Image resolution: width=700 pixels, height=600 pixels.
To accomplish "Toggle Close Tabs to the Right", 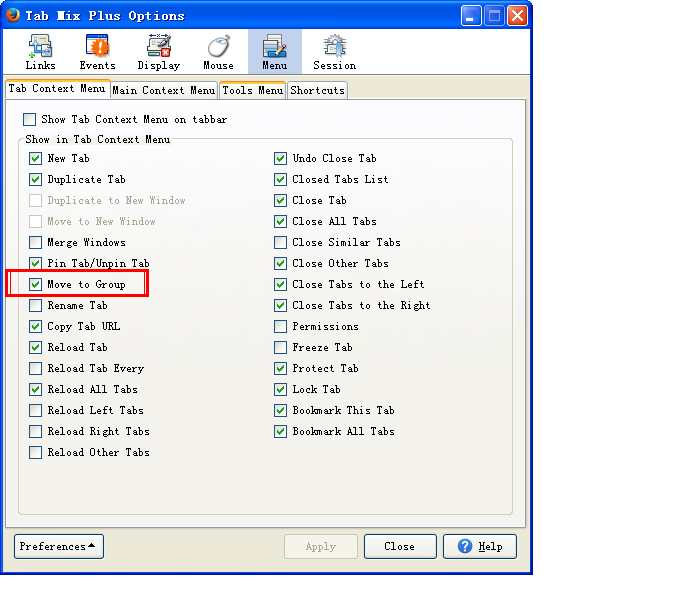I will 280,305.
